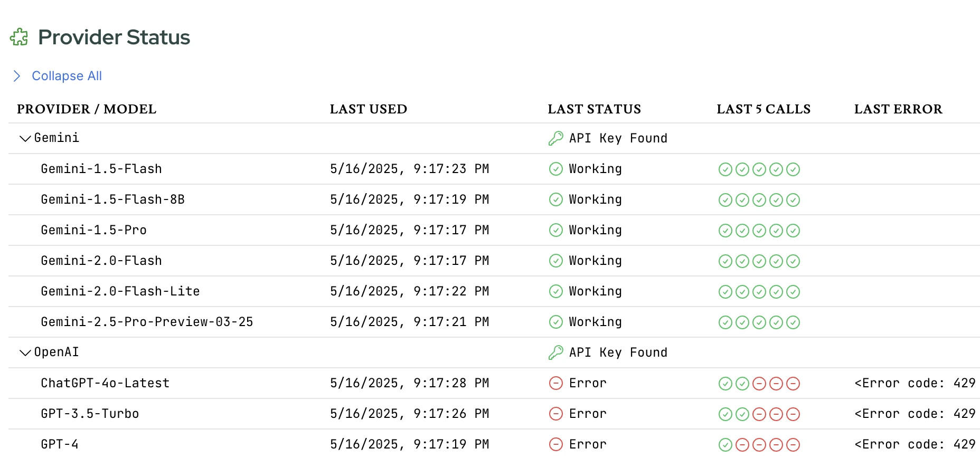Click the chevron beside Collapse All

(17, 76)
